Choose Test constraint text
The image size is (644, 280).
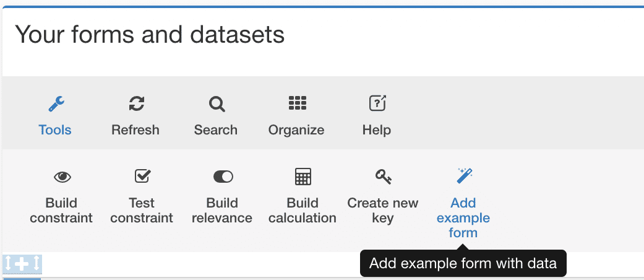pos(142,210)
